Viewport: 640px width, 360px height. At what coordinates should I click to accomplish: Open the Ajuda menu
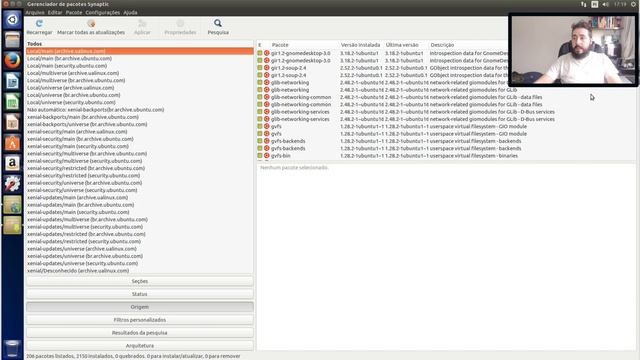click(130, 12)
